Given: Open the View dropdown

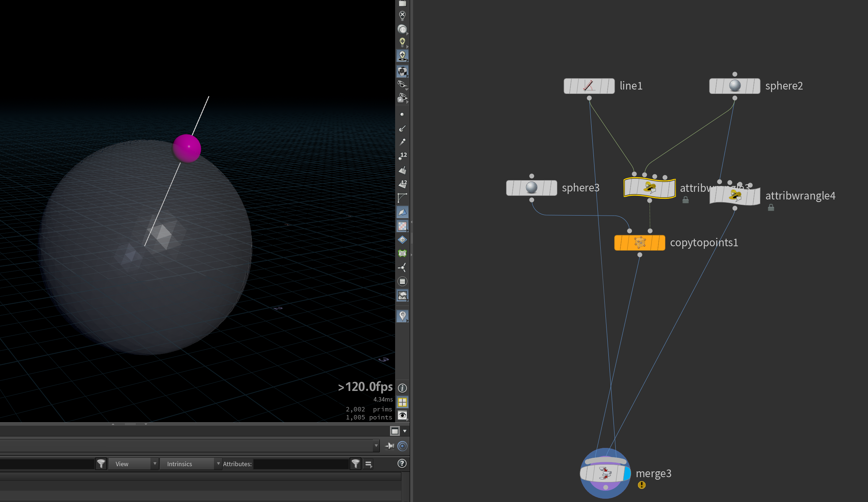Looking at the screenshot, I should [133, 464].
